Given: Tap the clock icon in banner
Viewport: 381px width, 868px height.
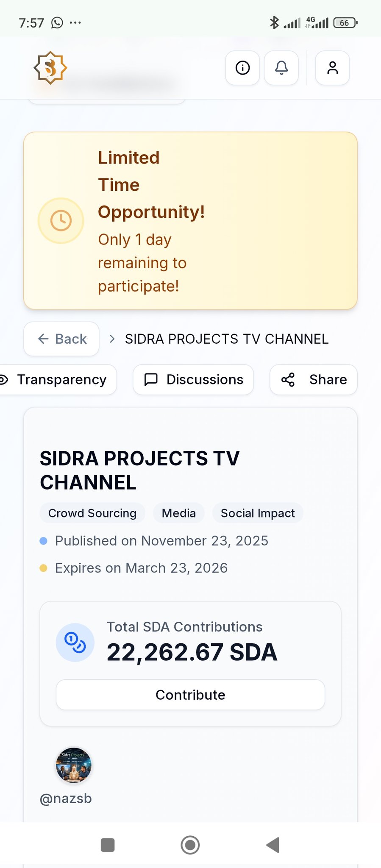Looking at the screenshot, I should 61,221.
